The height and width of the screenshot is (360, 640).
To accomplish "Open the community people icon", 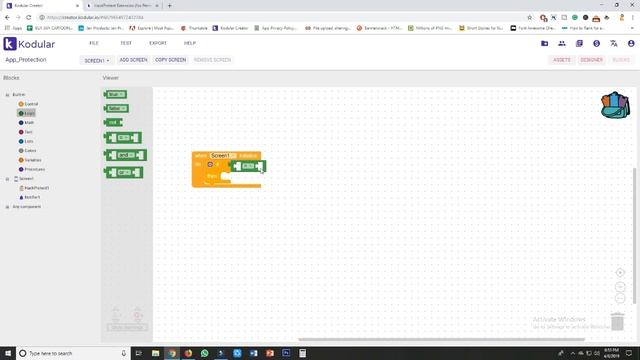I will pos(562,43).
